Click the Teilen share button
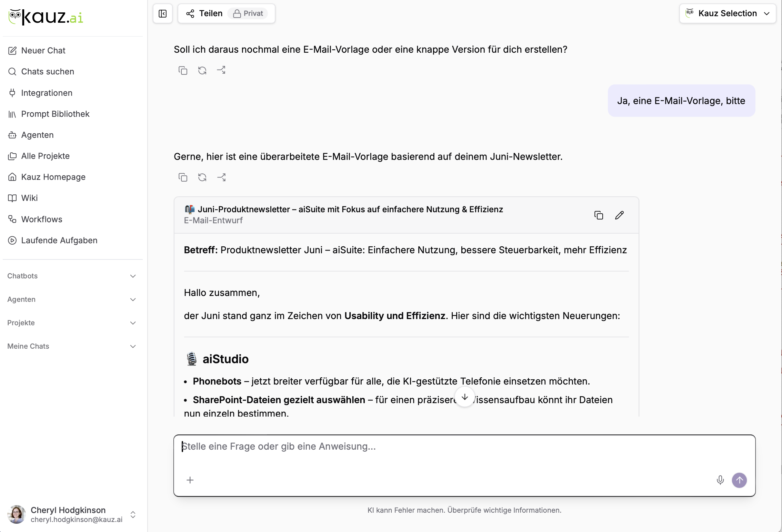The image size is (782, 532). [204, 13]
